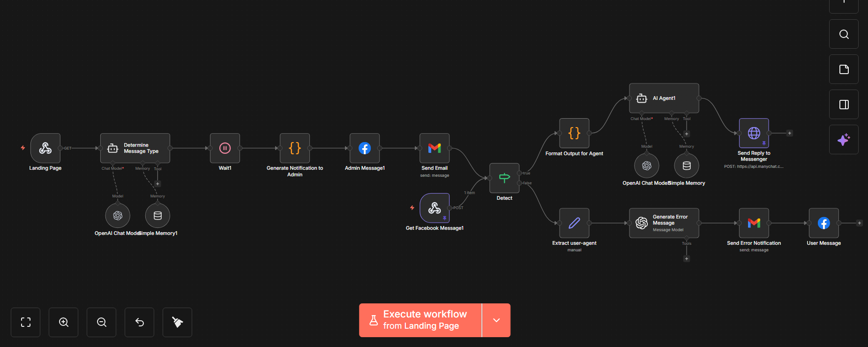
Task: Open the Send Email Gmail node
Action: tap(434, 148)
